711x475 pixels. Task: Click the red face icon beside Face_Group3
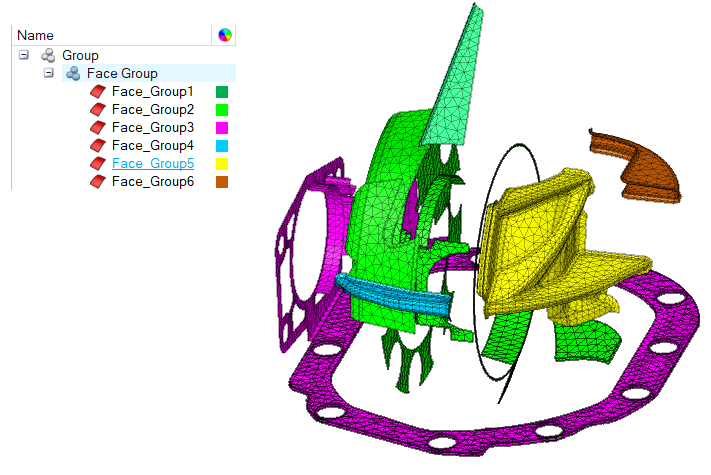point(98,127)
